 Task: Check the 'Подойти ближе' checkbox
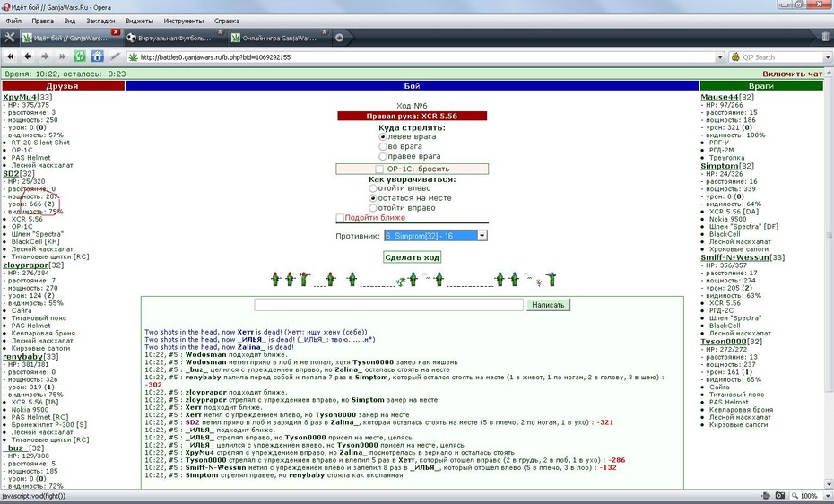coord(340,217)
